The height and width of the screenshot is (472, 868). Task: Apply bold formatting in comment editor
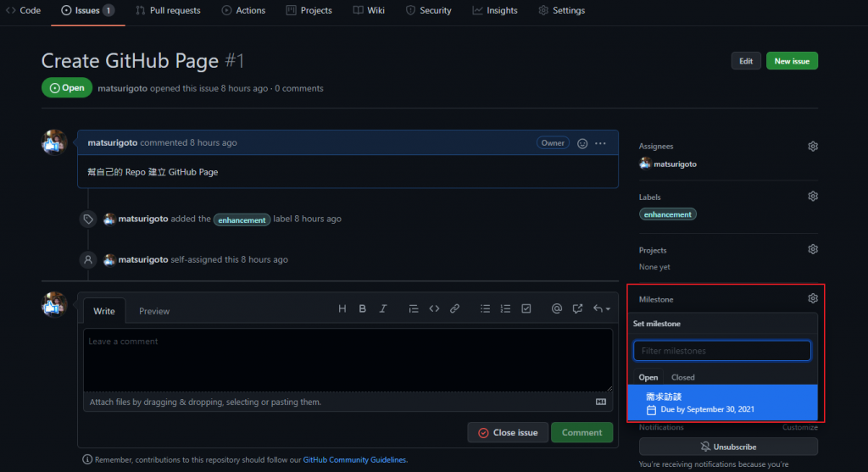pyautogui.click(x=363, y=308)
